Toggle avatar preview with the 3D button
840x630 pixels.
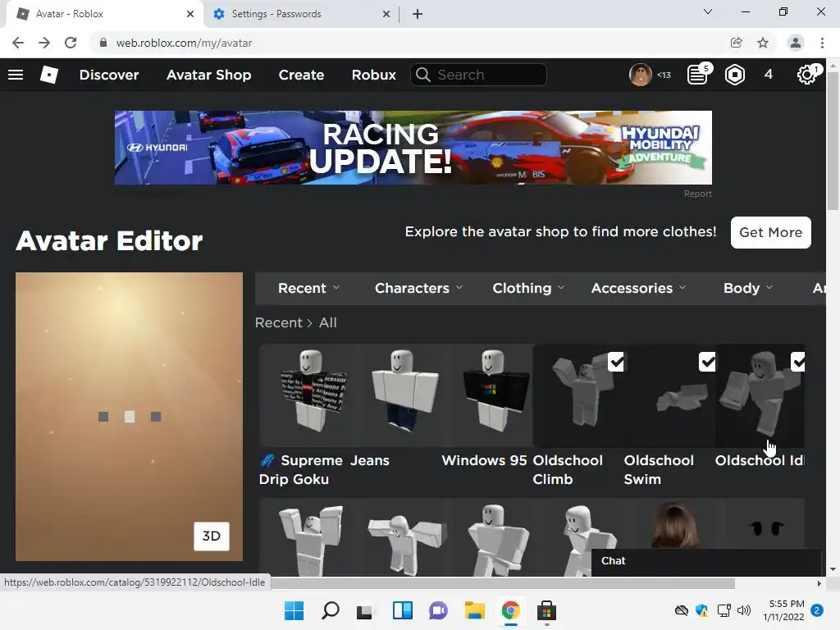point(212,536)
